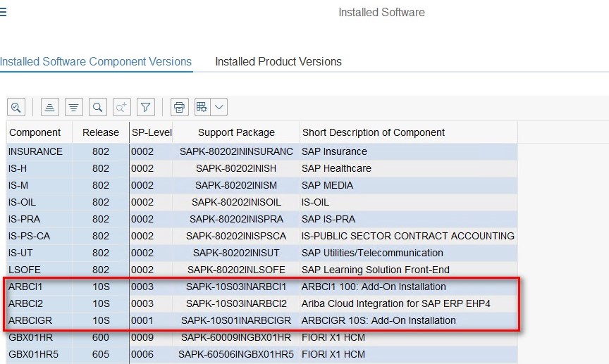
Task: Select the GBX01HR component cell
Action: pyautogui.click(x=39, y=337)
